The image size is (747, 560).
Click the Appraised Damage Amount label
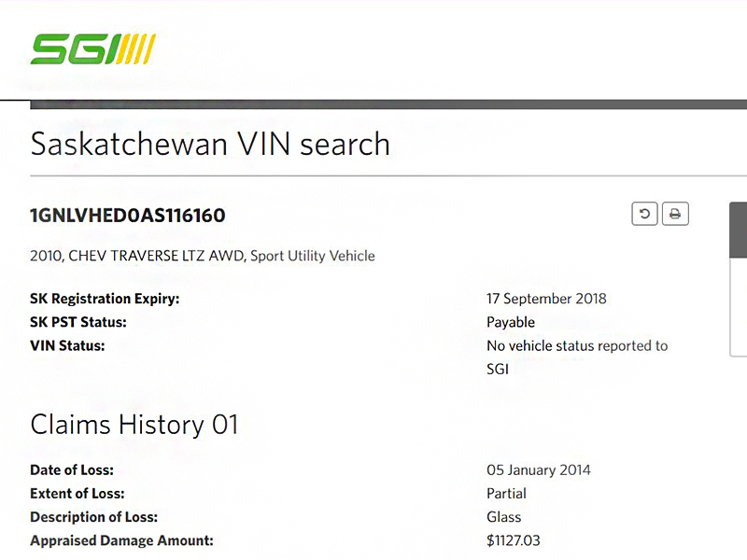pos(122,540)
